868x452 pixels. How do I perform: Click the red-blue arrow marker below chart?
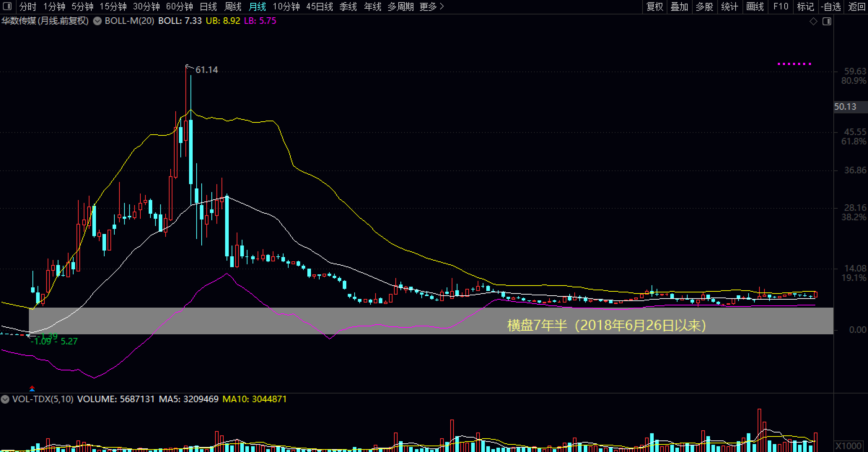[x=32, y=388]
